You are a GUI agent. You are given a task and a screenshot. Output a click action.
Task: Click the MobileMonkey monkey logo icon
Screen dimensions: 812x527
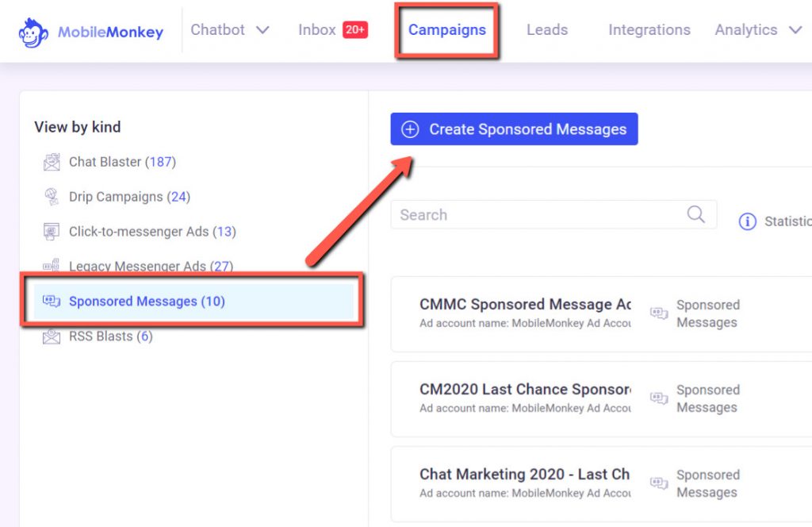pos(34,32)
